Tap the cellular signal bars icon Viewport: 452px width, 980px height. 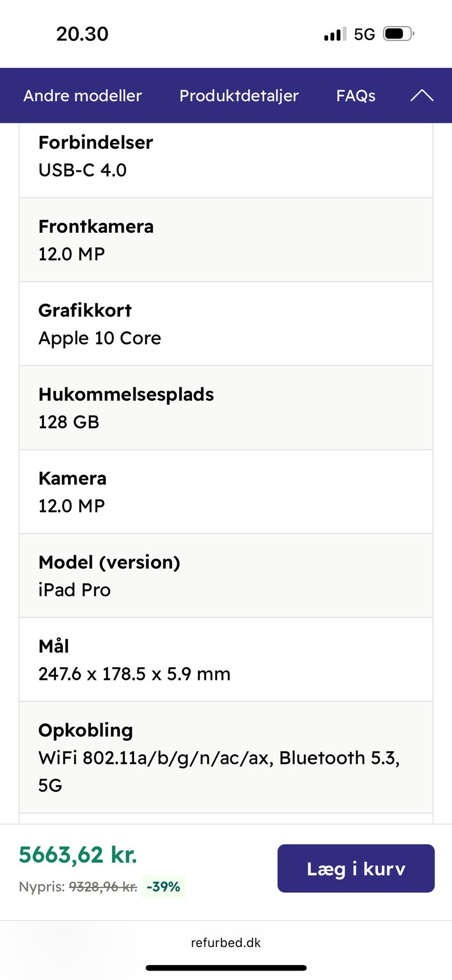(x=335, y=34)
